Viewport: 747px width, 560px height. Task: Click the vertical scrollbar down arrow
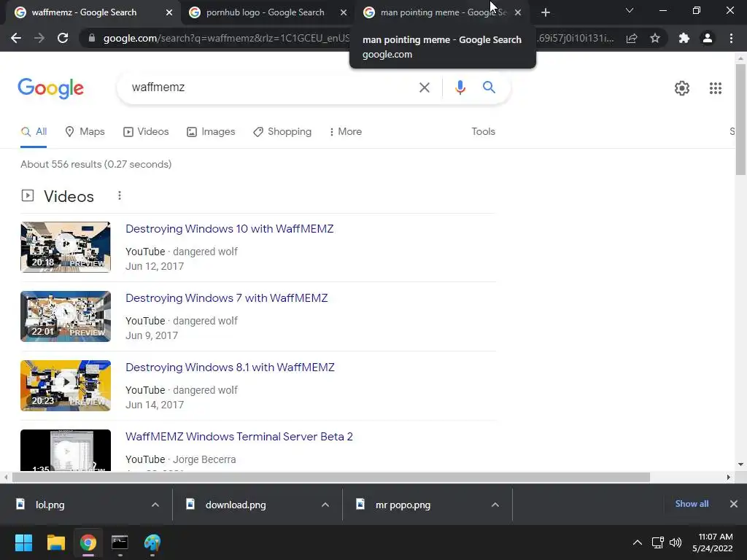click(740, 464)
